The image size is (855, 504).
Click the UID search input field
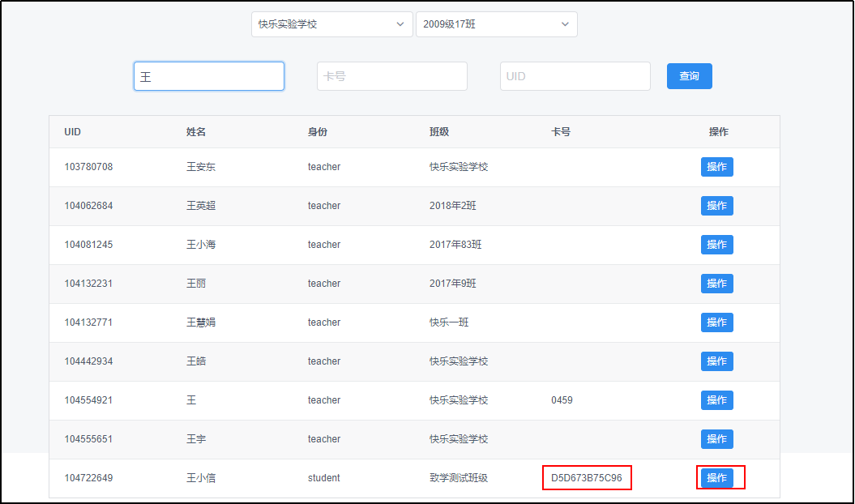(x=575, y=76)
